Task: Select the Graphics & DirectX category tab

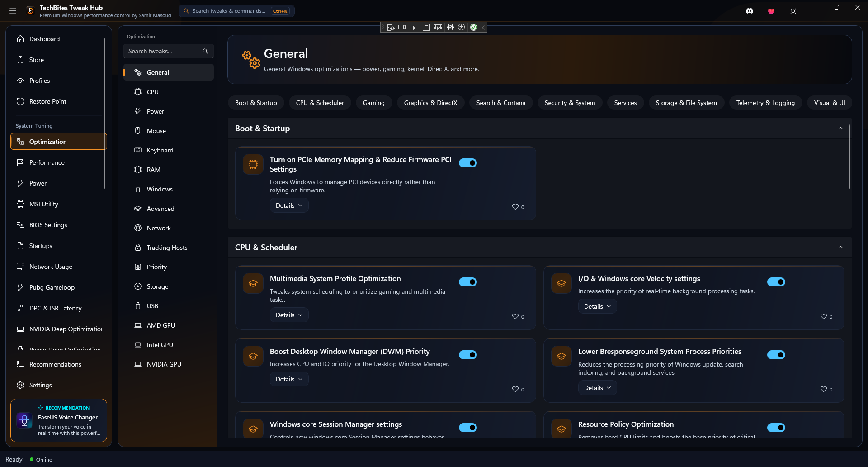Action: coord(430,103)
